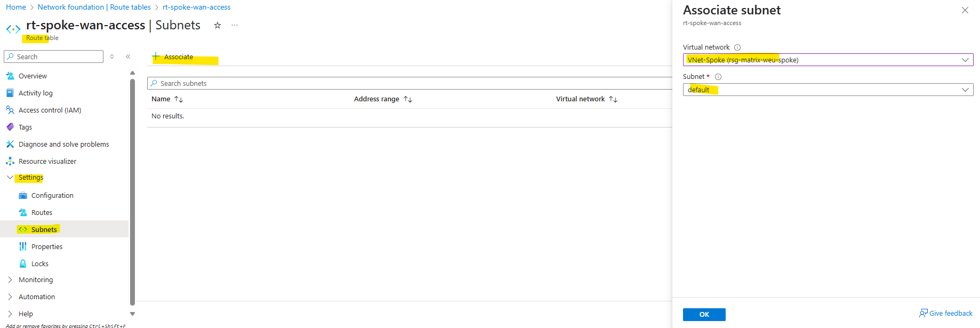The width and height of the screenshot is (980, 328).
Task: Open Network foundation | Route tables breadcrumb
Action: click(94, 7)
